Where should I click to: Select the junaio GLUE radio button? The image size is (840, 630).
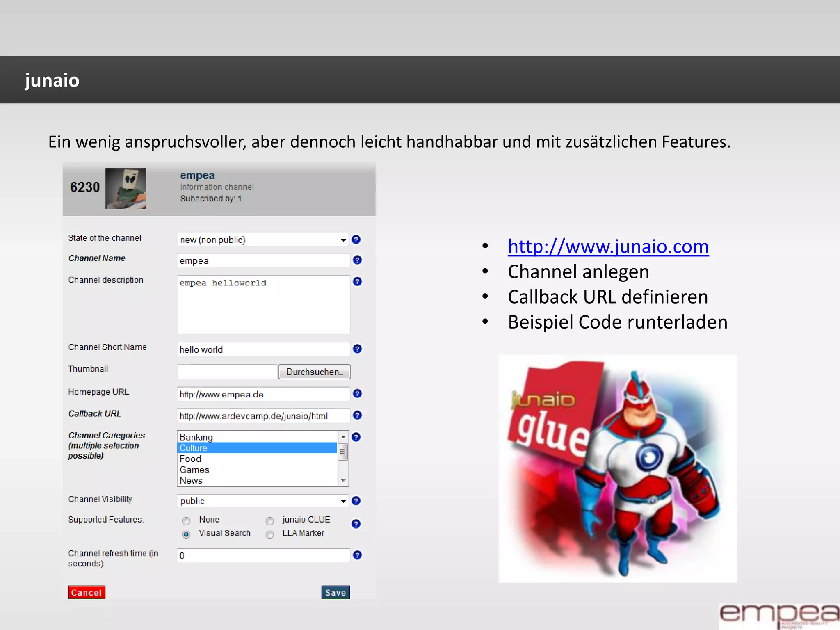270,521
